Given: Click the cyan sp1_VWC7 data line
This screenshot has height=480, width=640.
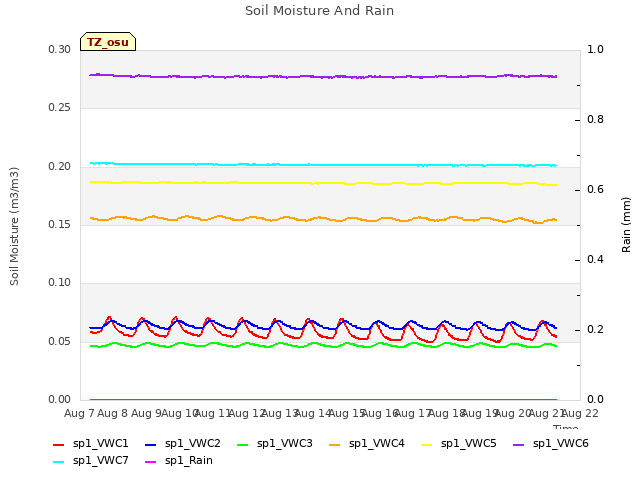Looking at the screenshot, I should click(x=322, y=165).
